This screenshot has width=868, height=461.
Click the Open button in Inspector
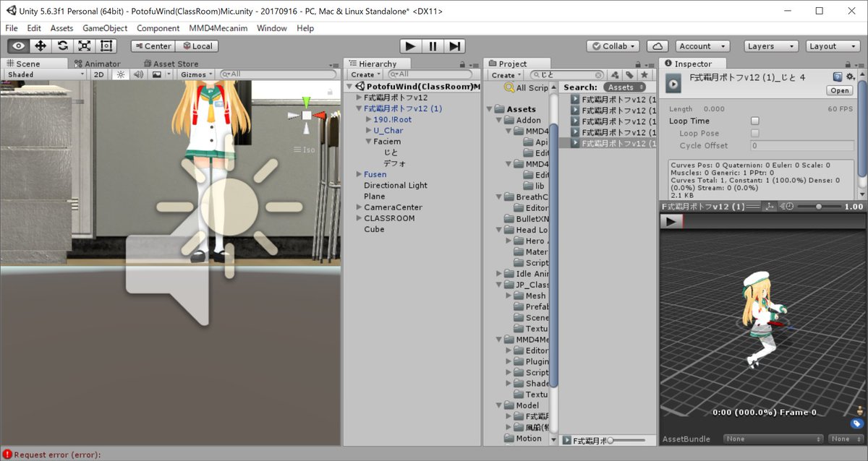[x=840, y=90]
